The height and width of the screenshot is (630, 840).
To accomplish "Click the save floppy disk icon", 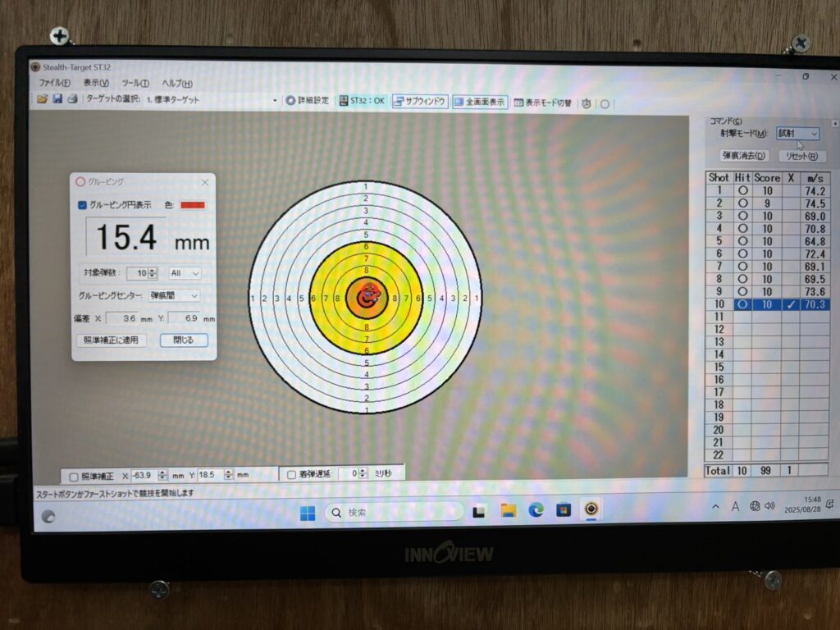I will pos(57,99).
